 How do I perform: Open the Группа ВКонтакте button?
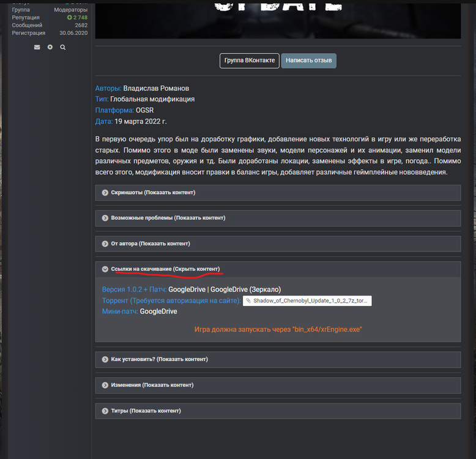pyautogui.click(x=250, y=61)
